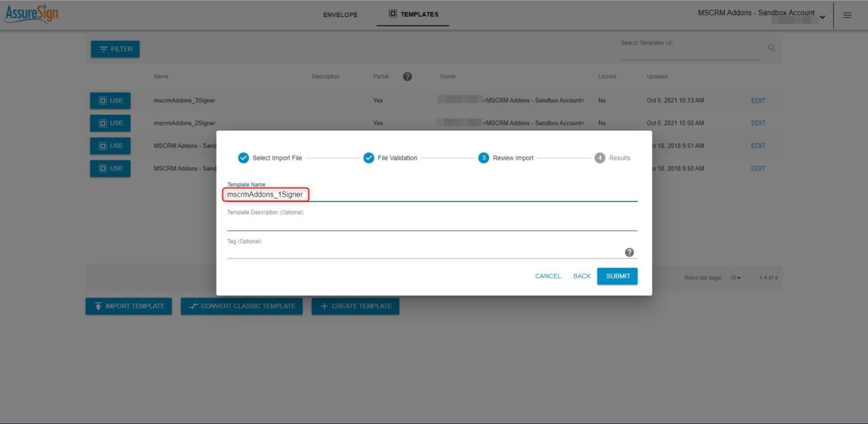The height and width of the screenshot is (424, 868).
Task: Click the help icon beside Partial column
Action: click(x=407, y=76)
